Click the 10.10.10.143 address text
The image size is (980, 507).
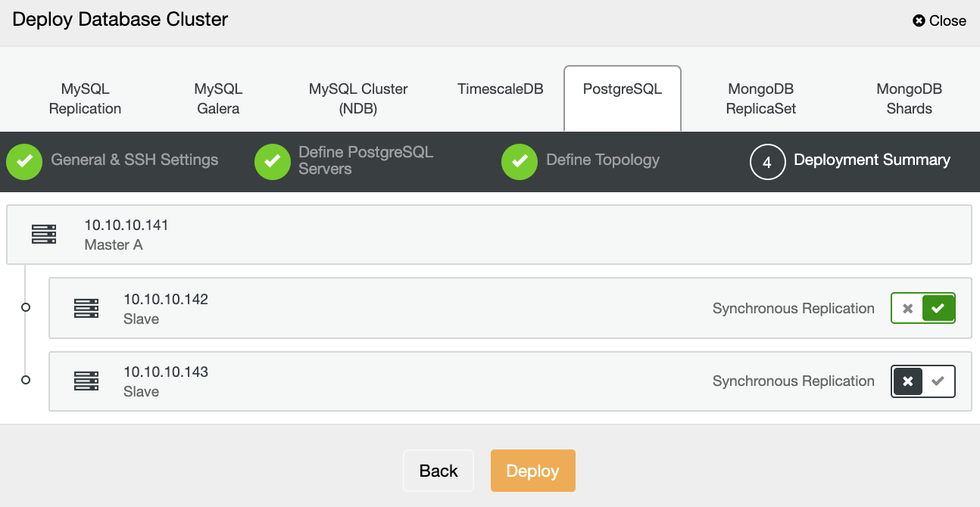[166, 372]
